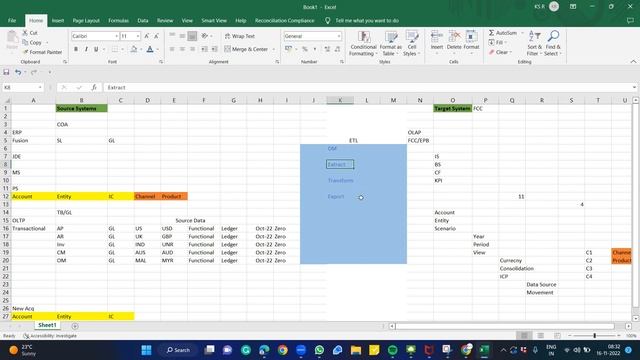640x360 pixels.
Task: Open the Comments icon in ribbon corner
Action: pos(630,20)
